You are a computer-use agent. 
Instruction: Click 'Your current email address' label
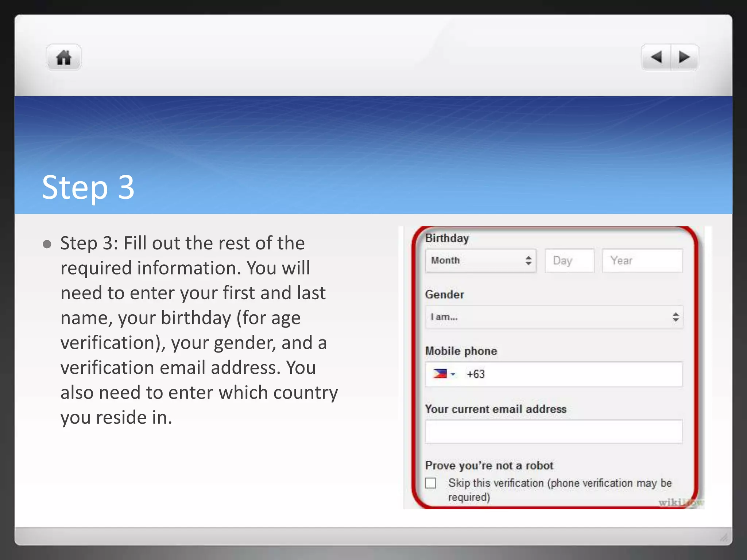point(496,409)
